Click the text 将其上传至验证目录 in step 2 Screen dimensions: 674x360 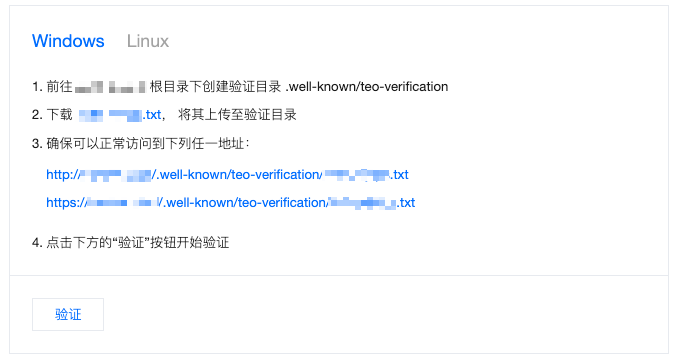pos(237,115)
